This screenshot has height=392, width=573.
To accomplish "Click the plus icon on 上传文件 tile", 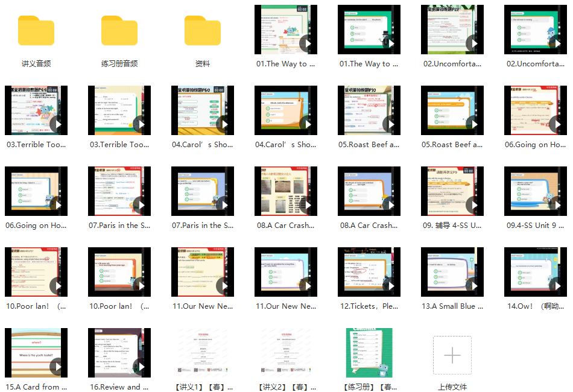I will 452,356.
